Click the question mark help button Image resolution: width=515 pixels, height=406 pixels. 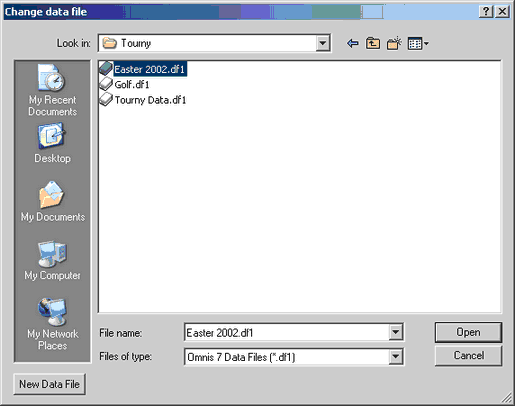[486, 12]
